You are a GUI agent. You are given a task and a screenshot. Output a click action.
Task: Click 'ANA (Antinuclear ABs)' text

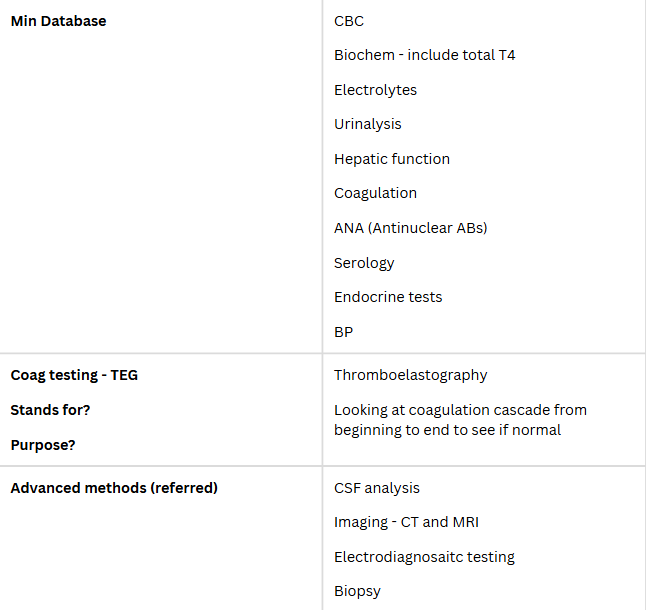pyautogui.click(x=410, y=228)
